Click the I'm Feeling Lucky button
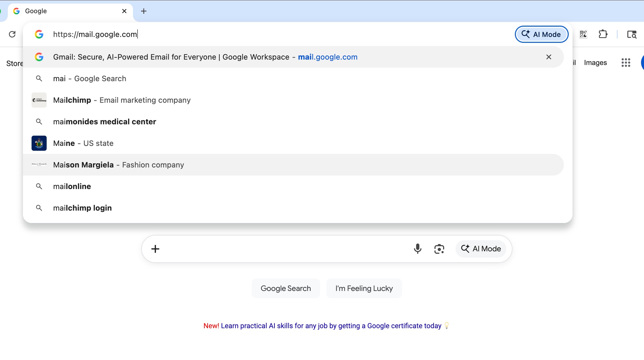The width and height of the screenshot is (644, 360). click(364, 288)
